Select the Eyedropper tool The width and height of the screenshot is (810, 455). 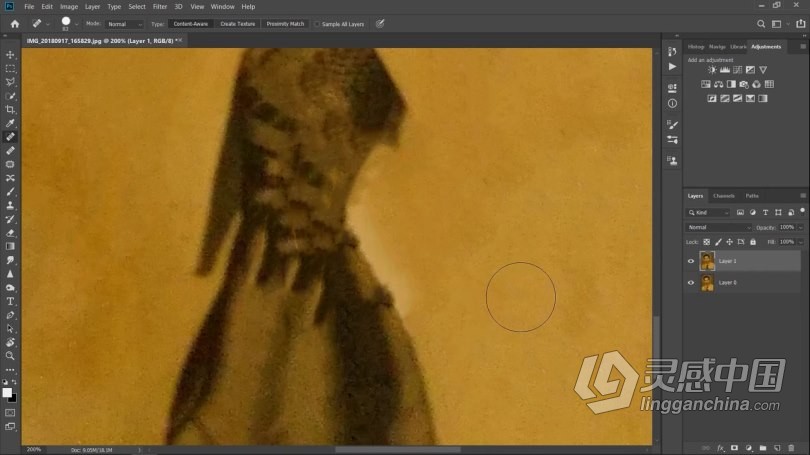10,123
